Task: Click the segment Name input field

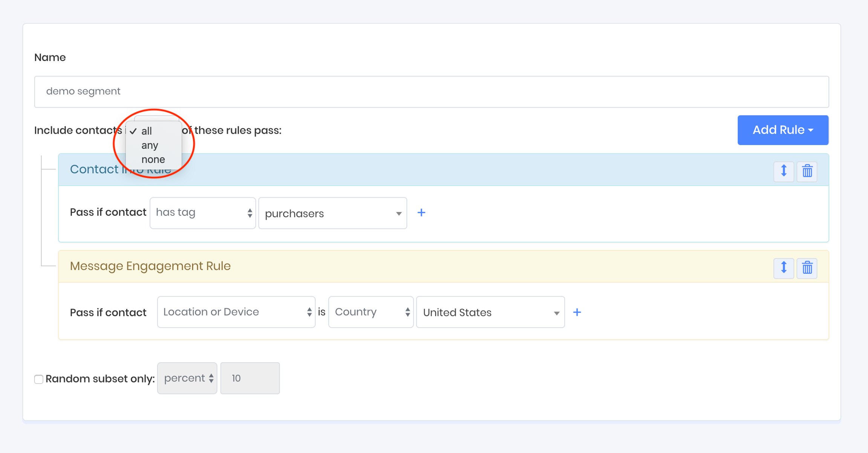Action: pos(431,92)
